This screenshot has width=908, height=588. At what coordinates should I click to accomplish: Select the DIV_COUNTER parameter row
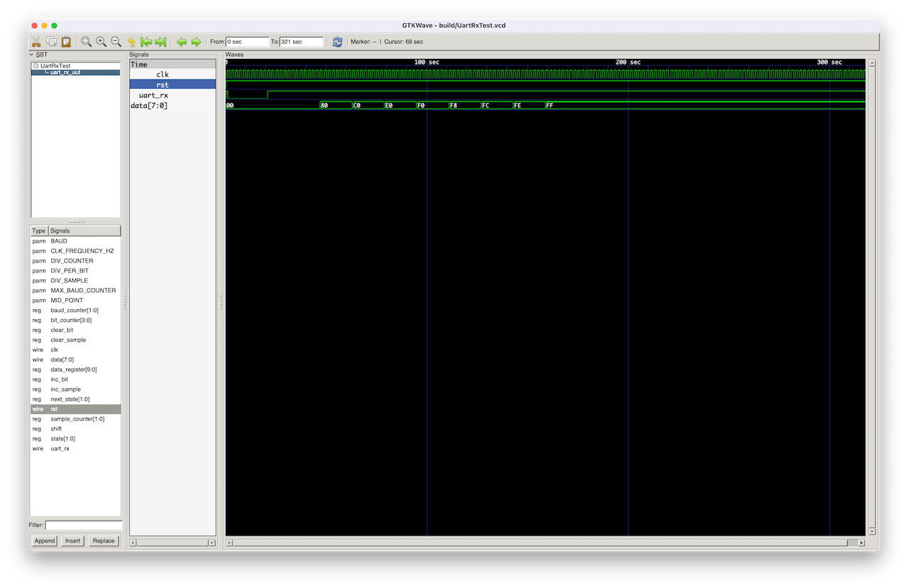click(x=75, y=261)
